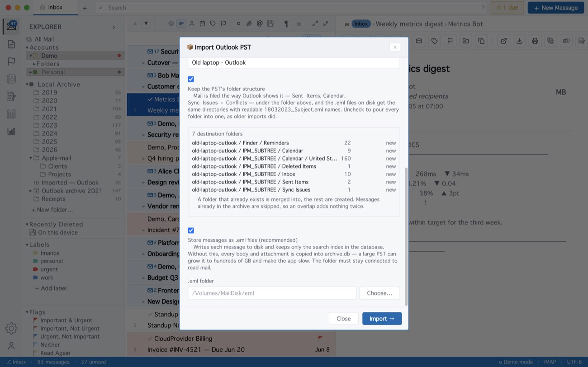The width and height of the screenshot is (588, 367).
Task: Open settings gear in the sidebar
Action: click(11, 328)
